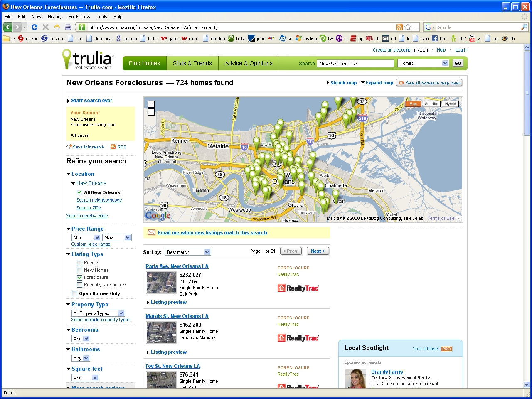Click RealtyTrac logo on Marais St listing
Viewport: 532px width, 399px height.
[x=298, y=338]
